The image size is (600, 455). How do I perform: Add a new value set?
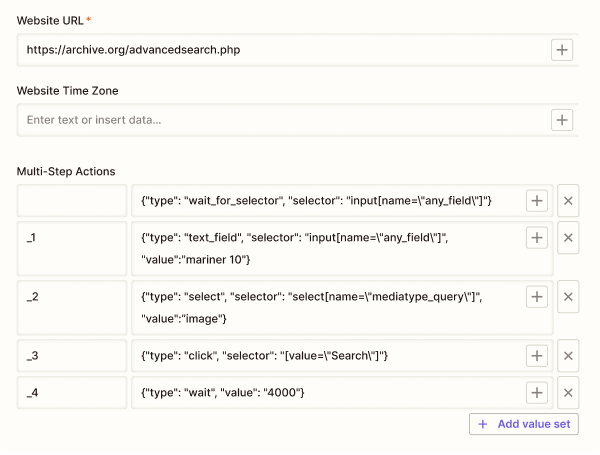click(x=523, y=424)
